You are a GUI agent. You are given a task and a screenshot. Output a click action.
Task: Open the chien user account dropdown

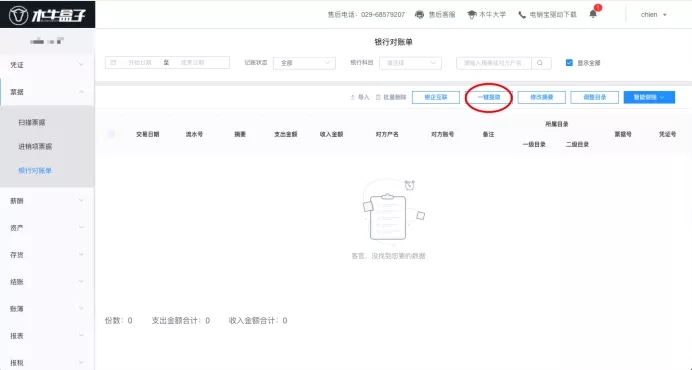(654, 15)
